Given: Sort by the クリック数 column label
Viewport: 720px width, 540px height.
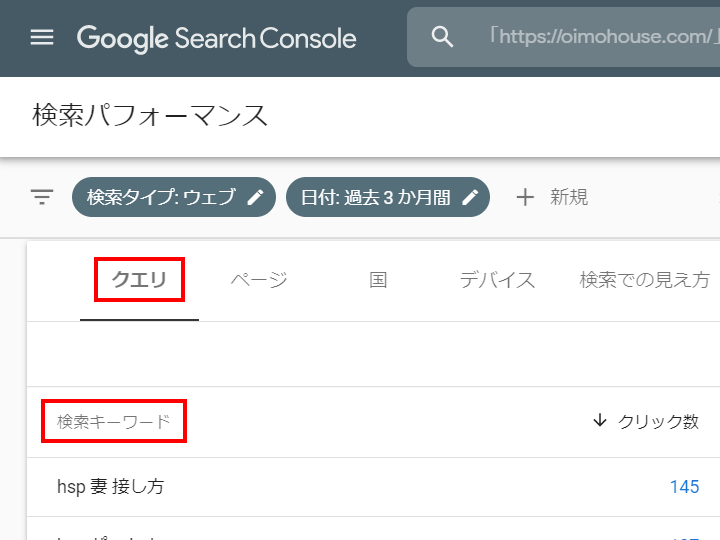Looking at the screenshot, I should tap(658, 422).
